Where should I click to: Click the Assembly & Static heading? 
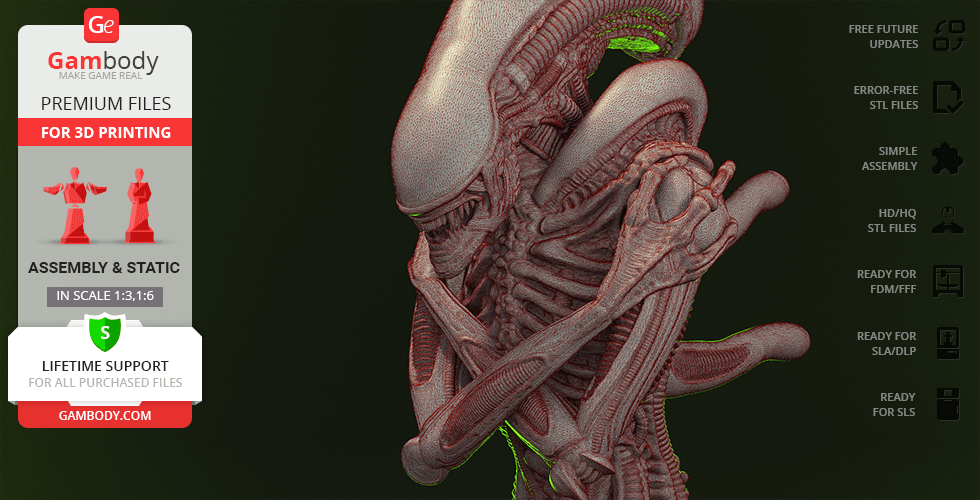tap(104, 268)
